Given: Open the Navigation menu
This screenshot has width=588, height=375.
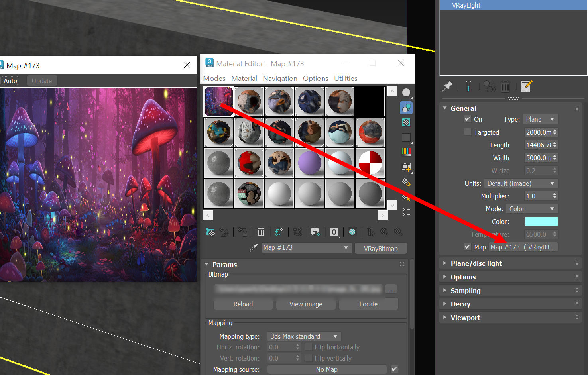Looking at the screenshot, I should click(280, 79).
